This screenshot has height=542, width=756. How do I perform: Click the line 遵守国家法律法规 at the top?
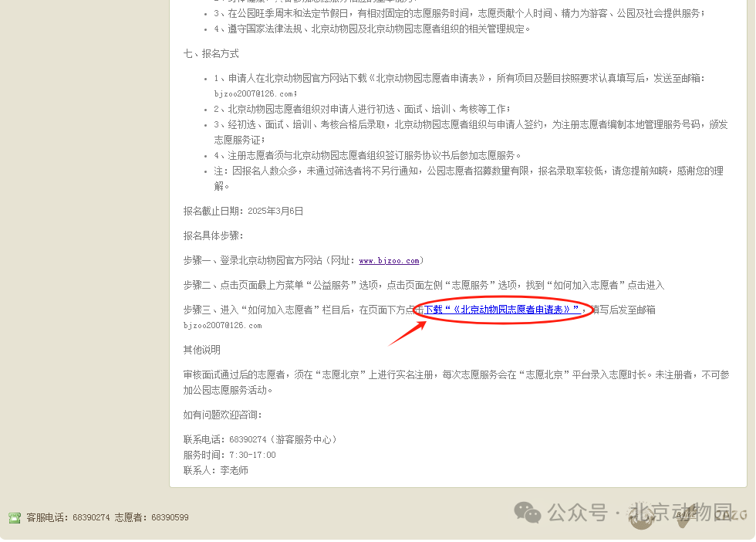pyautogui.click(x=372, y=29)
